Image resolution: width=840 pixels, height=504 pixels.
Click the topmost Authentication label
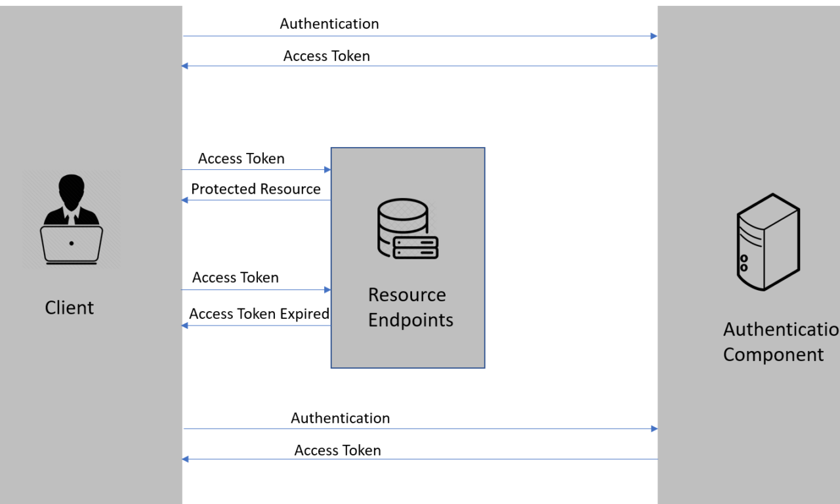[x=329, y=24]
